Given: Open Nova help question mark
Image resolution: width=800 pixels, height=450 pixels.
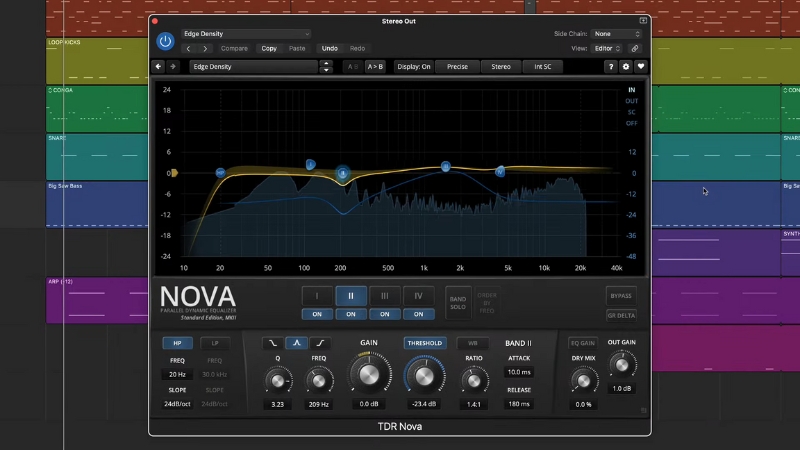Looking at the screenshot, I should pyautogui.click(x=611, y=66).
